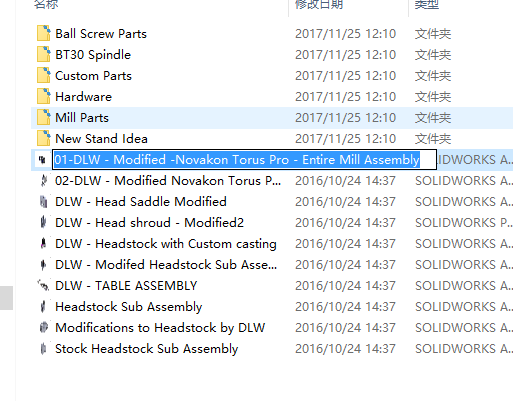The width and height of the screenshot is (513, 401).
Task: Sort by the 名称 column header
Action: tap(46, 5)
